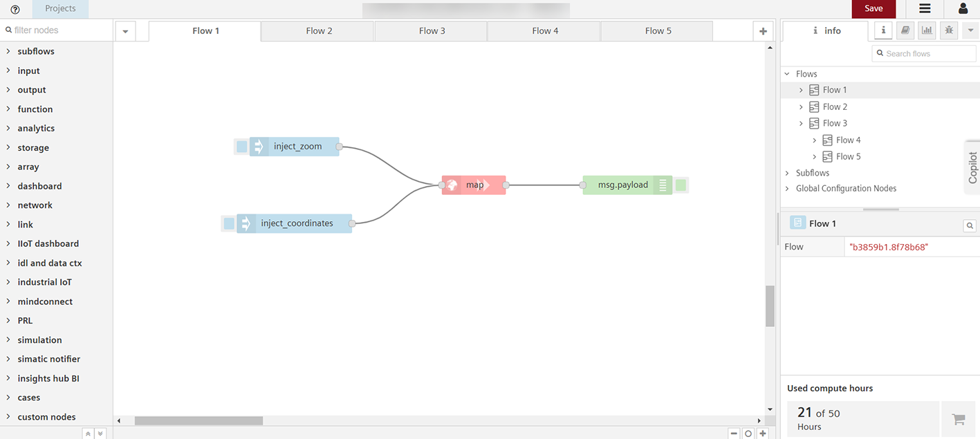
Task: Open the user account icon
Action: pos(963,9)
